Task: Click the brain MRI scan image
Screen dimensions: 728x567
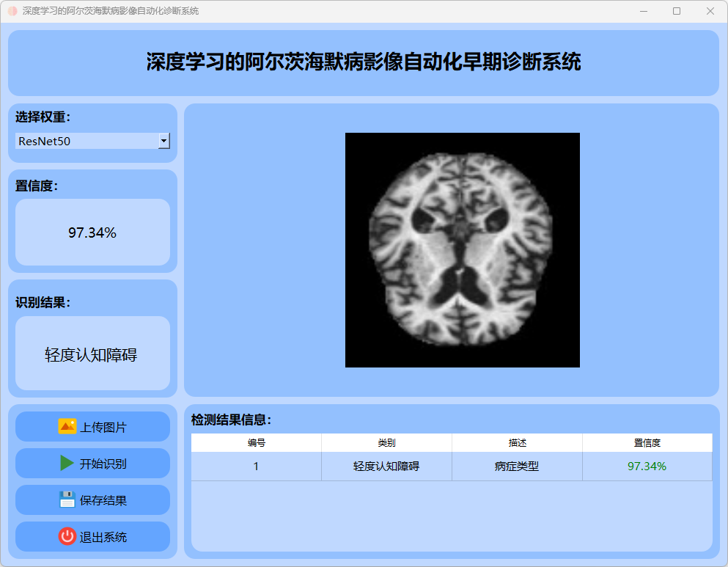Action: click(x=463, y=250)
